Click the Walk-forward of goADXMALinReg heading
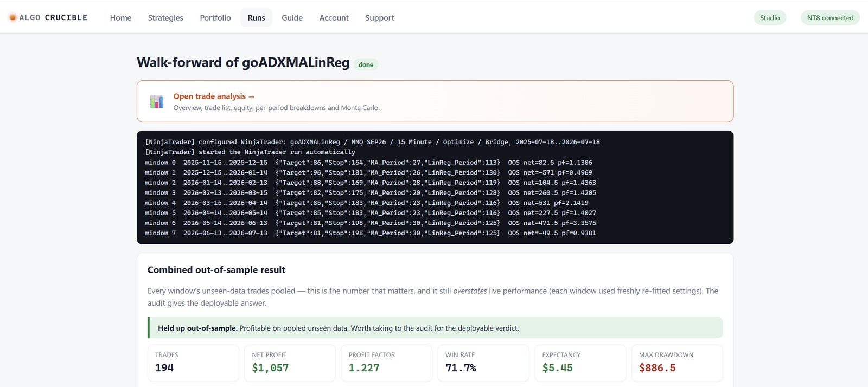This screenshot has height=387, width=868. click(243, 62)
